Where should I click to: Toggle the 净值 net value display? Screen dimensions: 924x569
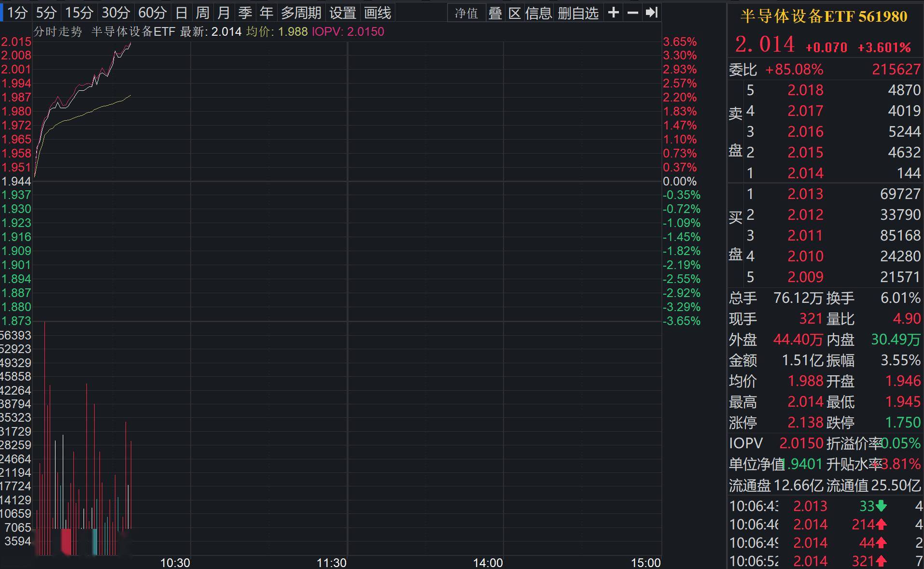466,13
